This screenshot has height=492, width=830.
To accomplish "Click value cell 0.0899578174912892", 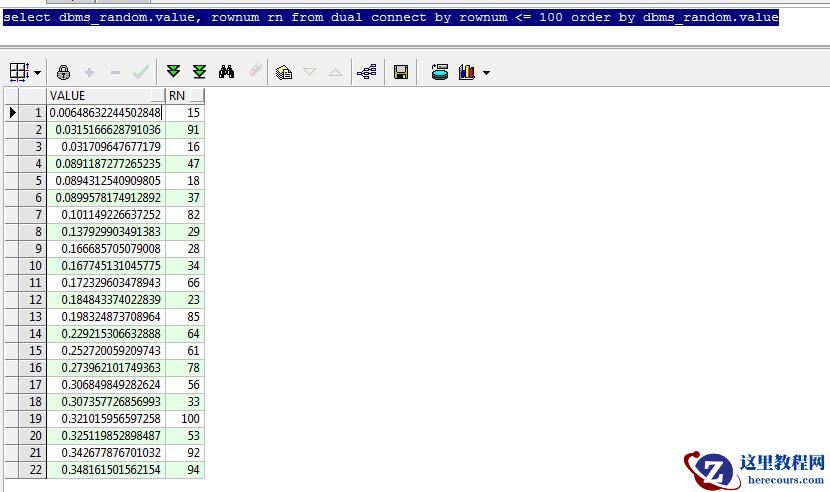I will coord(106,198).
